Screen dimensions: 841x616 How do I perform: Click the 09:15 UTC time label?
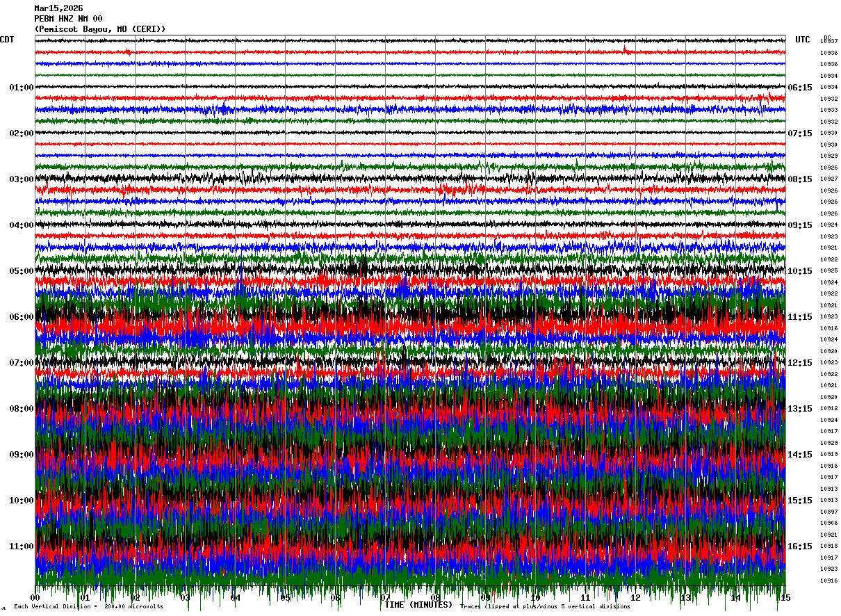point(800,225)
